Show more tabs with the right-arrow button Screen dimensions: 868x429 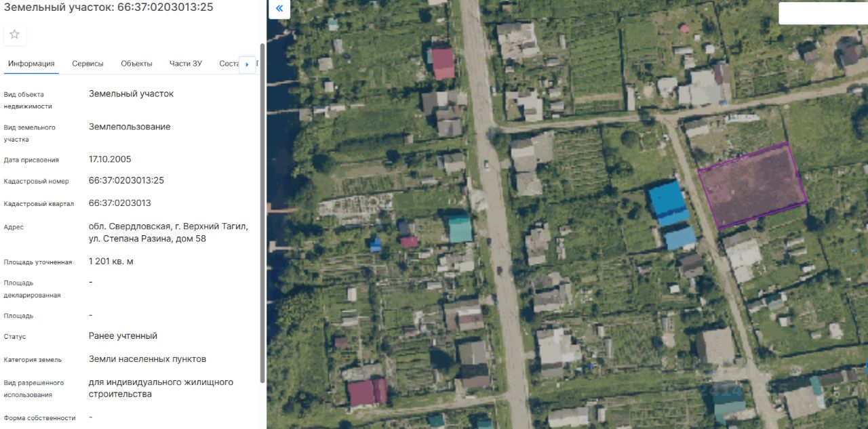(247, 64)
